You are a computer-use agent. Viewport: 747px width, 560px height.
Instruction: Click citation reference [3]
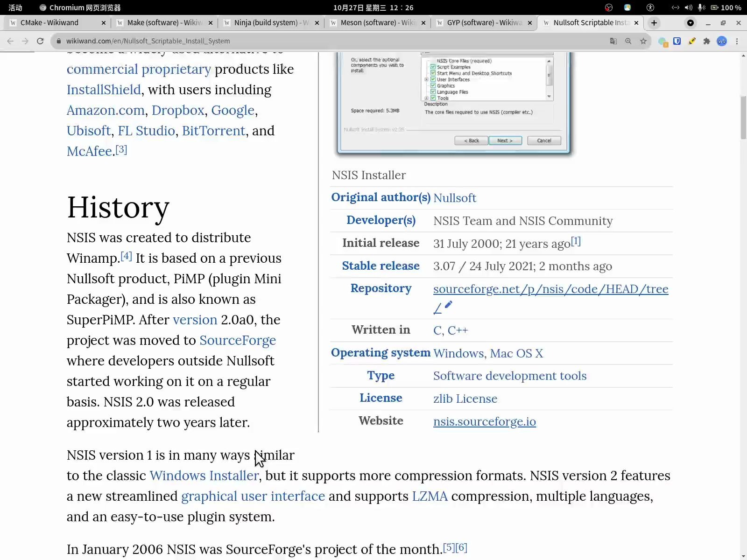tap(121, 149)
